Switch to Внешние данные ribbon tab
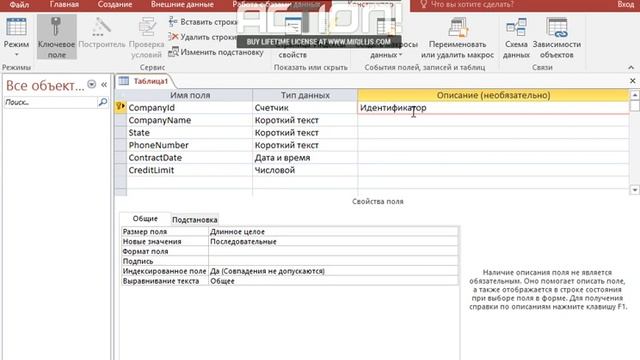The width and height of the screenshot is (640, 360). coord(182,5)
